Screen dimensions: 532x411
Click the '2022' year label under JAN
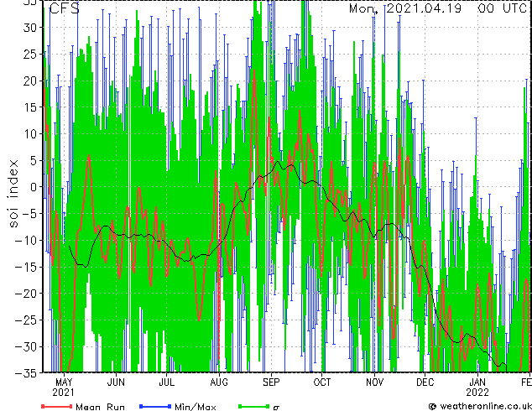(x=477, y=393)
